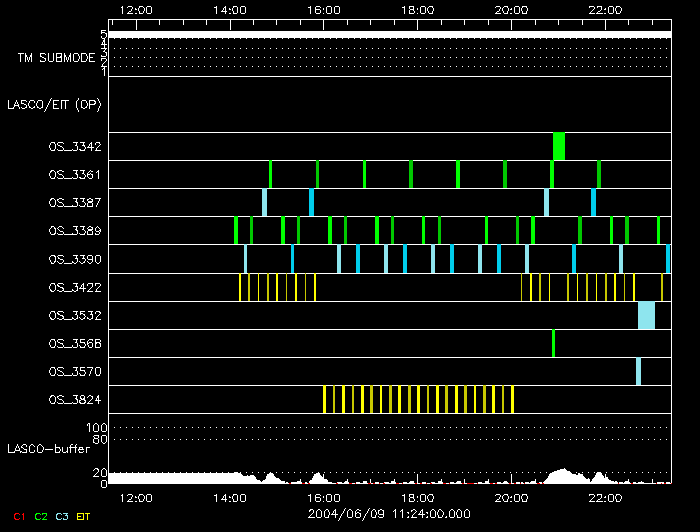This screenshot has height=532, width=700.
Task: Click the red C1 legend entry
Action: click(18, 515)
